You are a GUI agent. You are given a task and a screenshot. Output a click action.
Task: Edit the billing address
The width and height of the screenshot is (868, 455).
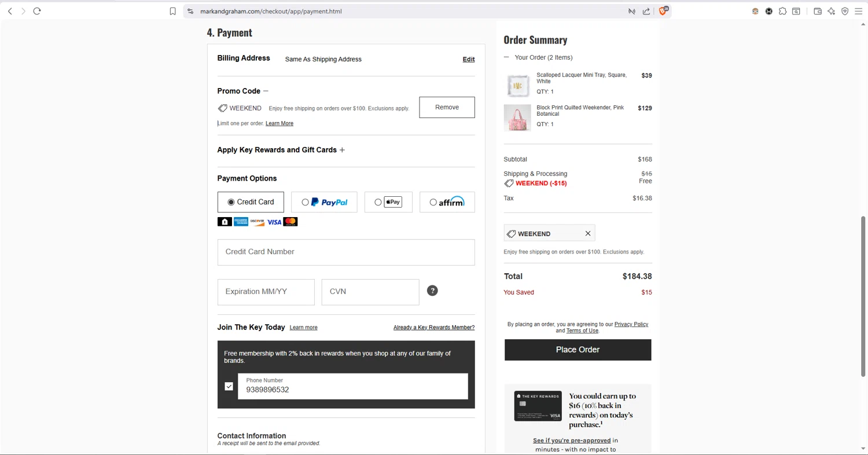469,59
